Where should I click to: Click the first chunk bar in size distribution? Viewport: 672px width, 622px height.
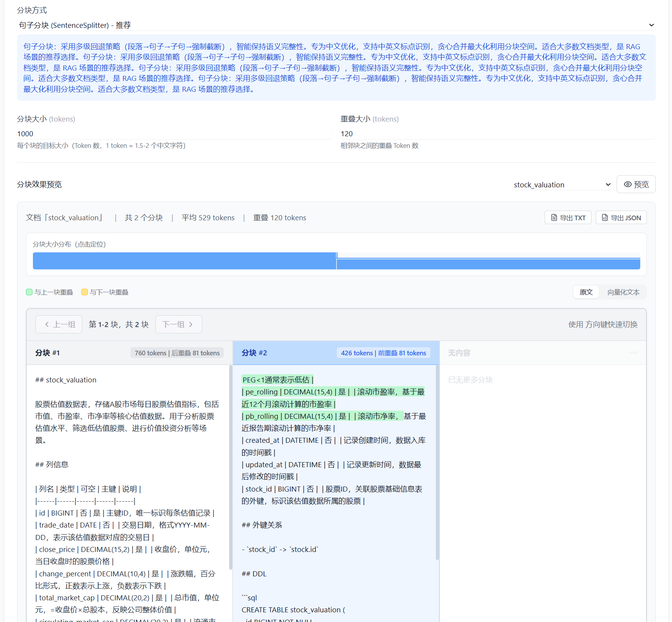pos(184,261)
